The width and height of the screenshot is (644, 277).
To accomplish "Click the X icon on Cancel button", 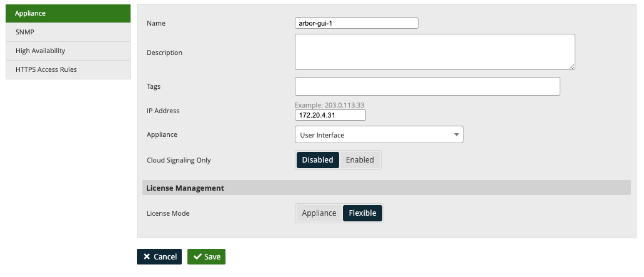I will pos(147,256).
